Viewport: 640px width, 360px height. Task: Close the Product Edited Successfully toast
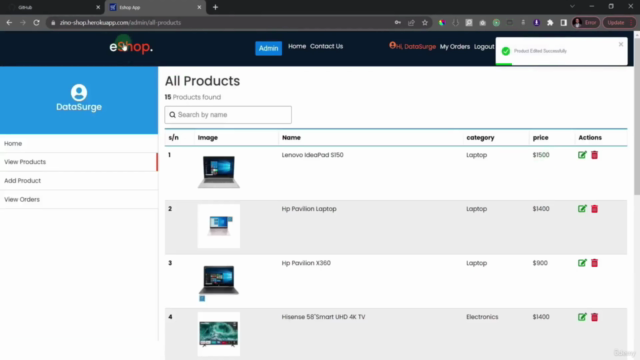coord(621,44)
